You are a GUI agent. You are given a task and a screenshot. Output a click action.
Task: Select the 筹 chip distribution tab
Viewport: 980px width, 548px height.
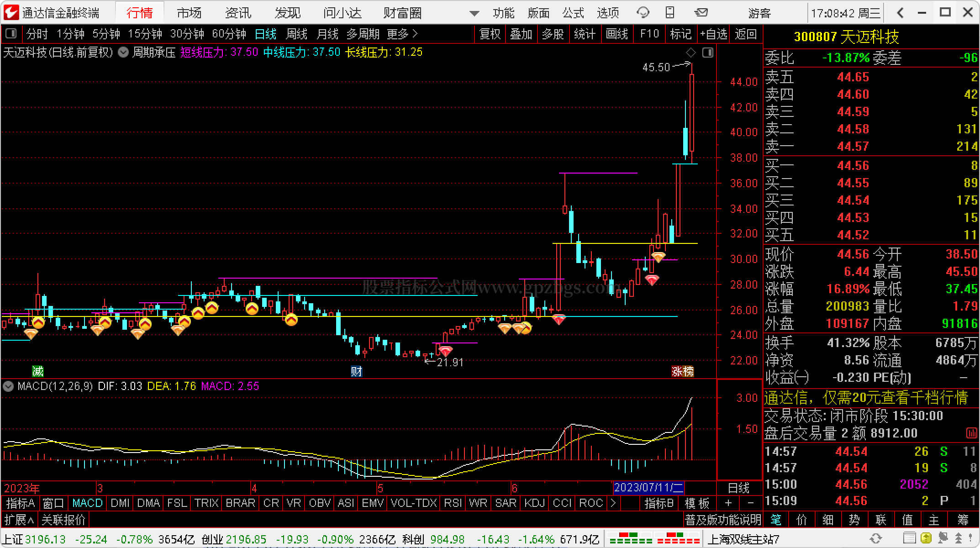point(963,520)
